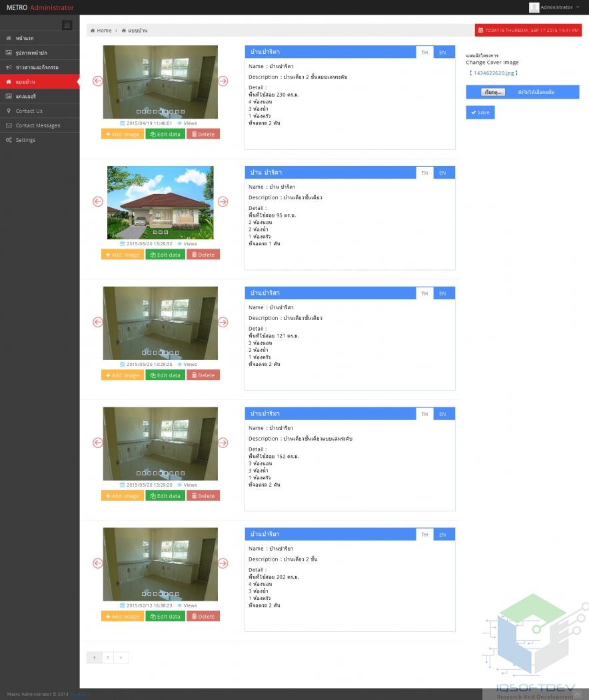Delete the entry dated 2015/05/20 13:29:32
Screen dimensions: 589x700
[x=203, y=255]
